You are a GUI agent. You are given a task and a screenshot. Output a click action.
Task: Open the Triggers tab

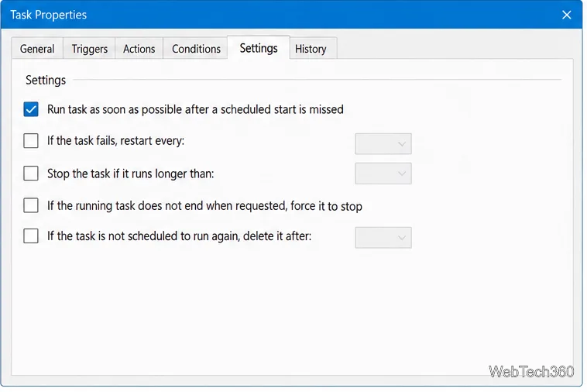coord(90,49)
